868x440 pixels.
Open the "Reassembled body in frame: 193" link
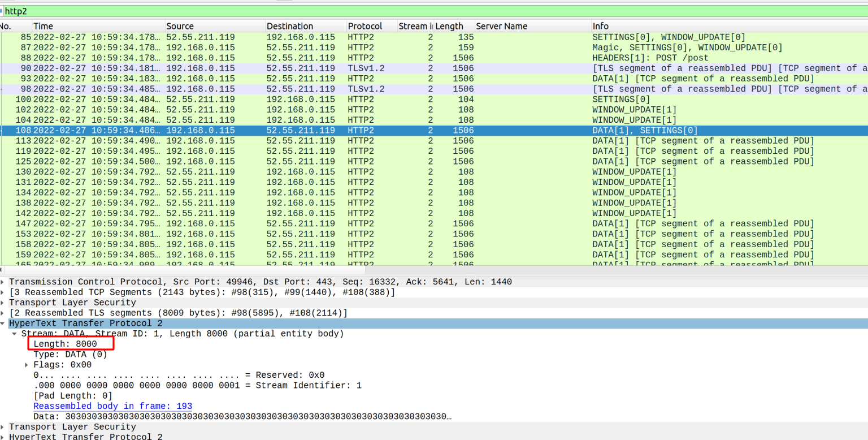[112, 406]
